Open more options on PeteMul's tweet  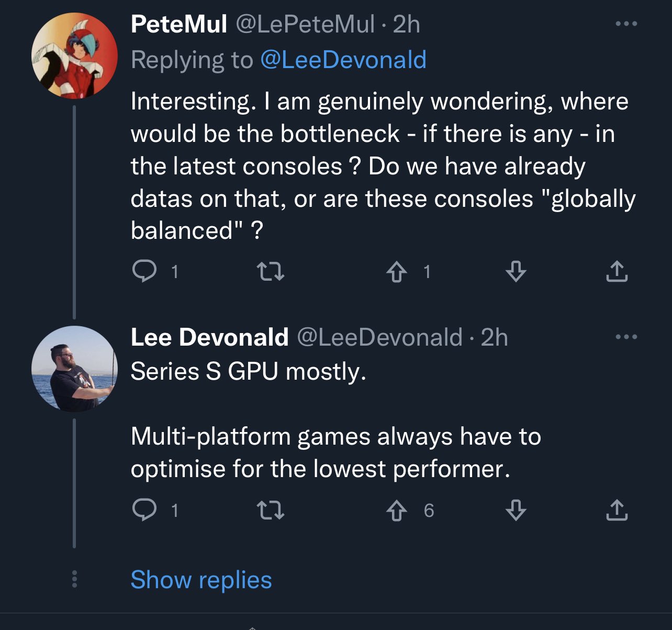[626, 24]
